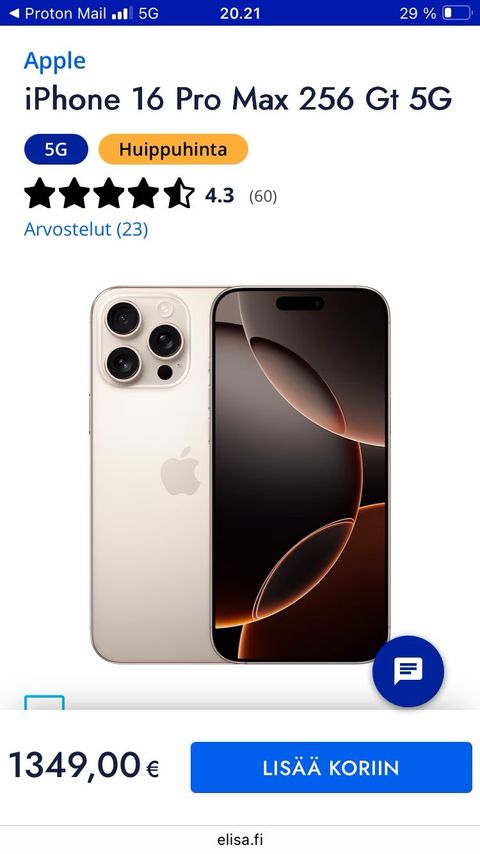Tap the battery icon in status bar
Image resolution: width=480 pixels, height=854 pixels.
click(457, 13)
